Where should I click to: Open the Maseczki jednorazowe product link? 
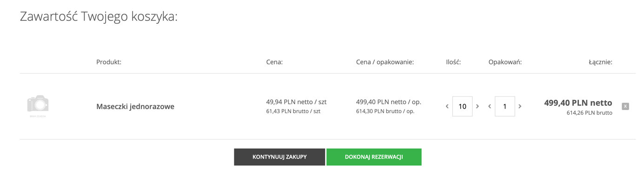pos(135,106)
